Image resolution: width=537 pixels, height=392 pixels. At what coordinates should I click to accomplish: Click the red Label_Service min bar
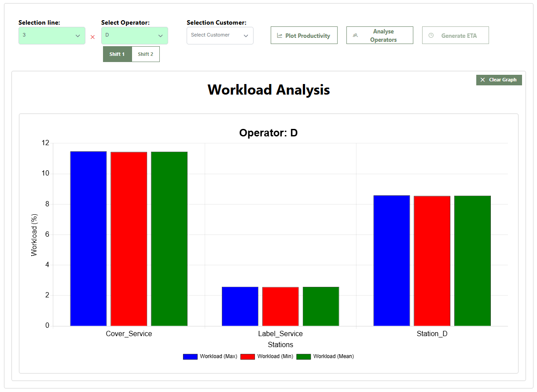tap(280, 306)
